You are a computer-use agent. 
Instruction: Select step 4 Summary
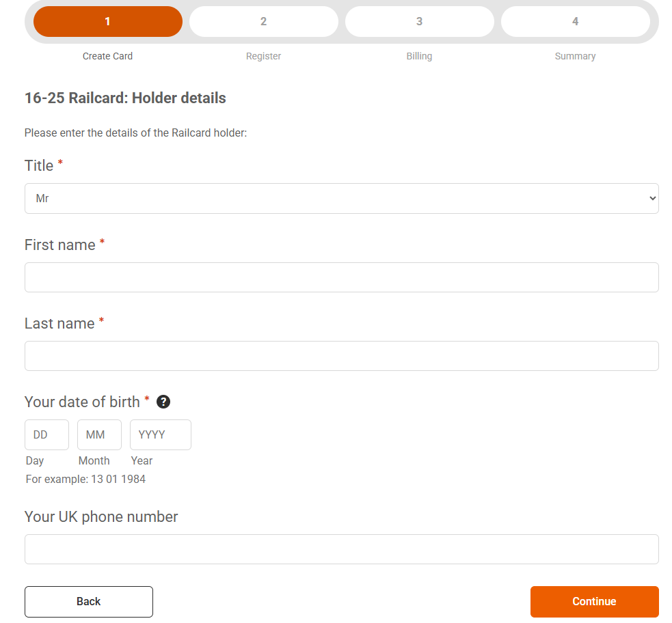coord(575,22)
